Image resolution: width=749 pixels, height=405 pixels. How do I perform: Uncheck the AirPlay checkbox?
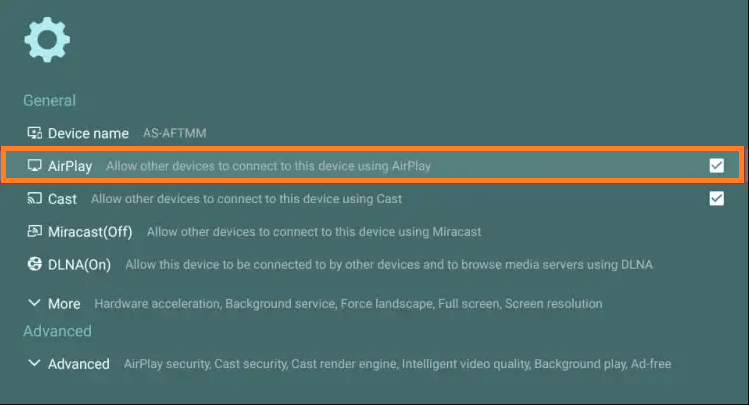(716, 166)
